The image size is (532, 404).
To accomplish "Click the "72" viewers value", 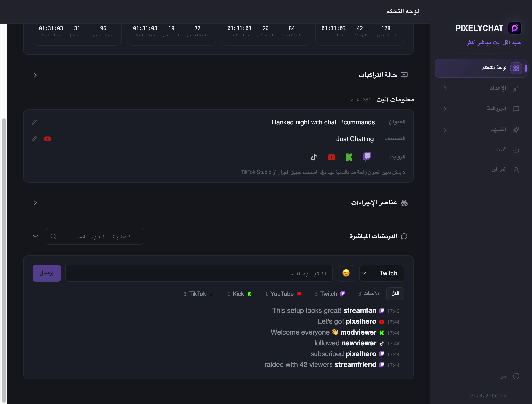I will (198, 28).
